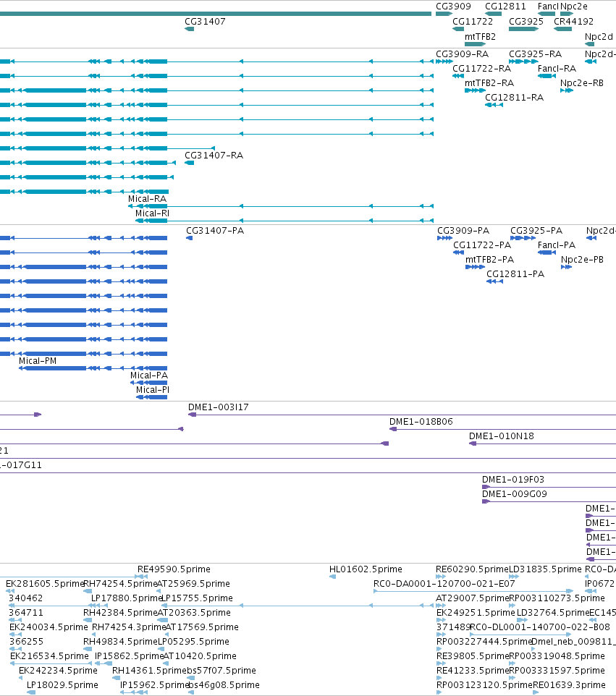
Task: Click the Npc2e-RB transcript label
Action: coord(582,83)
